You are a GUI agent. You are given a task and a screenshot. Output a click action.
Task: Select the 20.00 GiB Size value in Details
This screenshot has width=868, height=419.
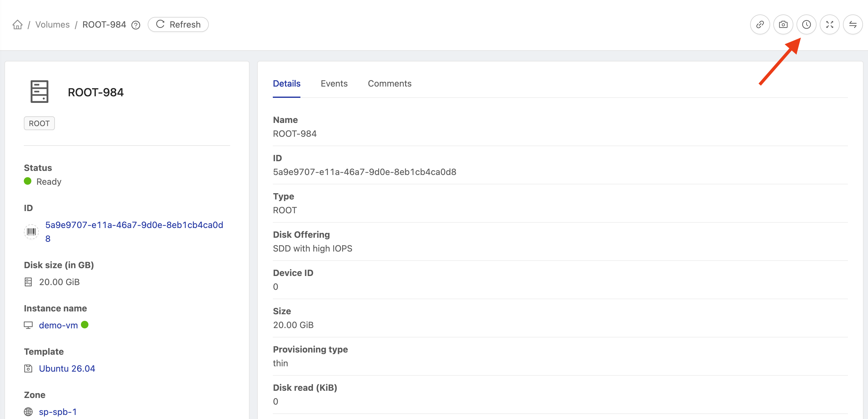click(293, 325)
